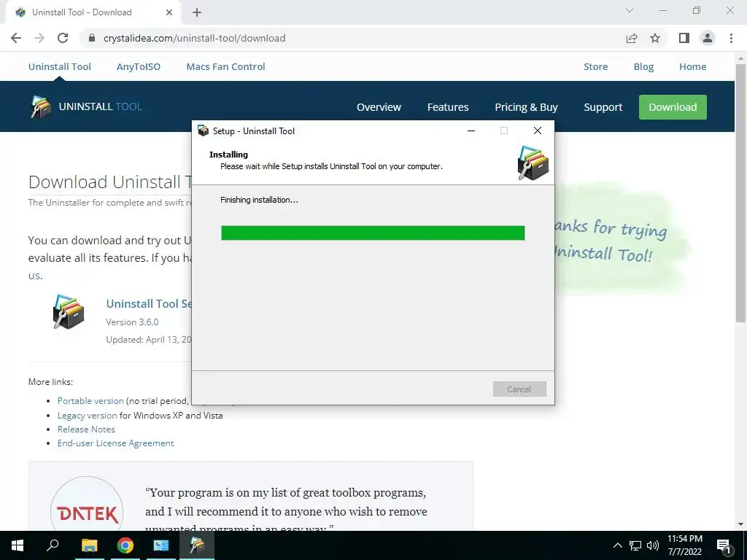Open Chrome profile avatar
The height and width of the screenshot is (560, 747).
708,38
